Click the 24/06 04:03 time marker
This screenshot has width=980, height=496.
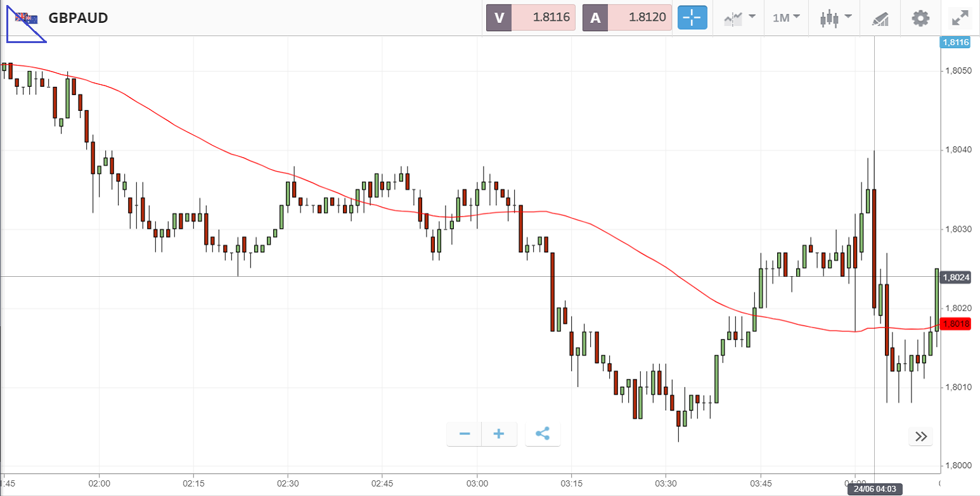pos(874,490)
